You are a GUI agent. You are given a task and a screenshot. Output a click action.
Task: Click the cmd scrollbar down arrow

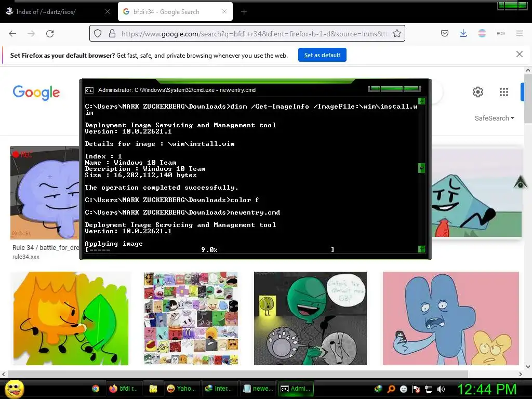click(x=421, y=249)
